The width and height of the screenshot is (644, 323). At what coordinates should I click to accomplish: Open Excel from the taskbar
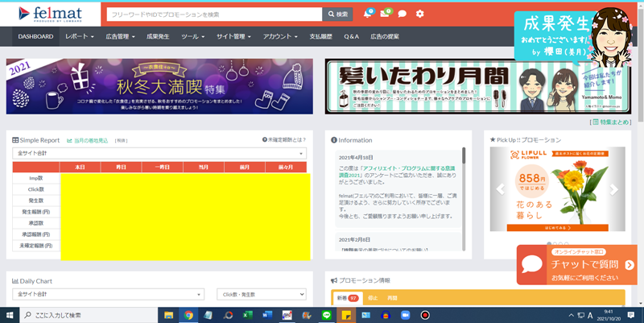click(x=247, y=315)
